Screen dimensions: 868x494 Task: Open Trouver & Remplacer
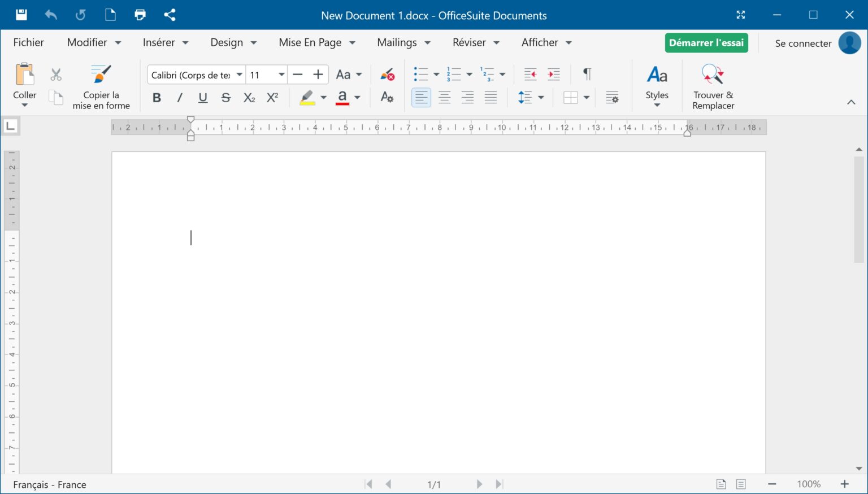pos(713,87)
